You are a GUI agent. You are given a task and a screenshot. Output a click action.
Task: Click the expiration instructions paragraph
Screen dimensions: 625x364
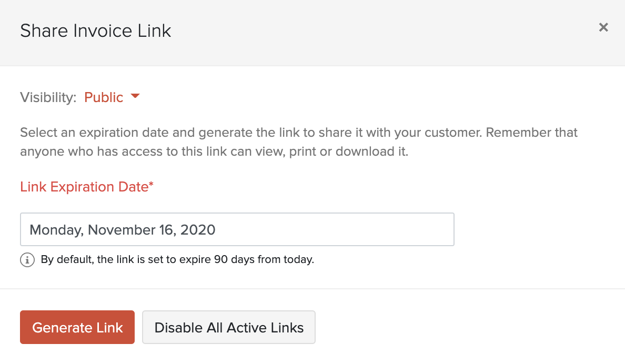(x=299, y=142)
